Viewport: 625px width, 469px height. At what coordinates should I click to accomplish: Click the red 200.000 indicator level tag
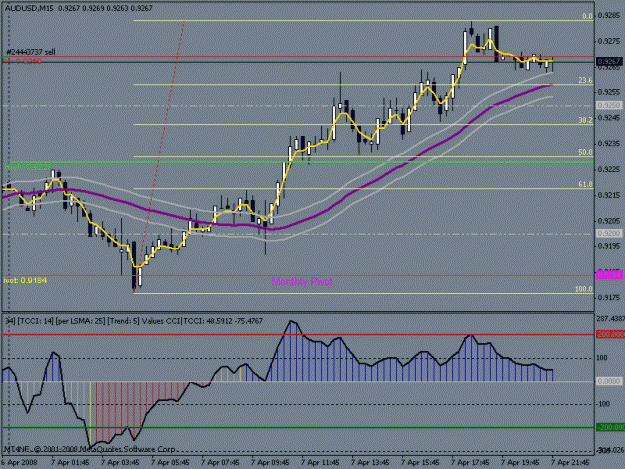pyautogui.click(x=610, y=335)
